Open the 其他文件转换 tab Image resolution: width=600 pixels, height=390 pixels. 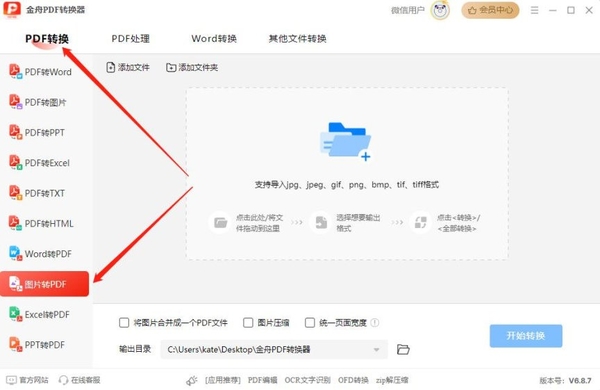click(297, 39)
